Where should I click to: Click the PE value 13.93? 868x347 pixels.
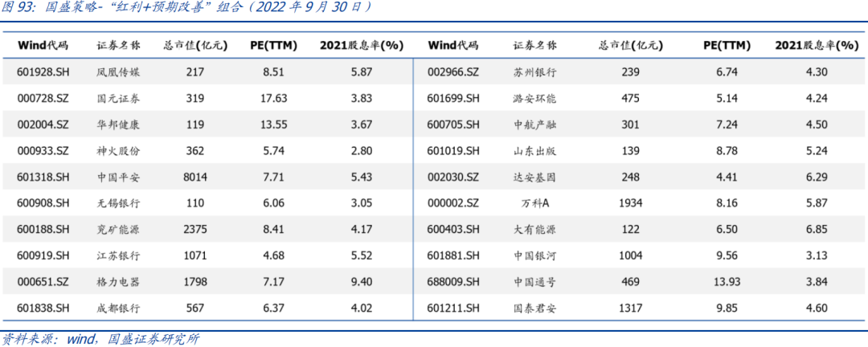727,282
